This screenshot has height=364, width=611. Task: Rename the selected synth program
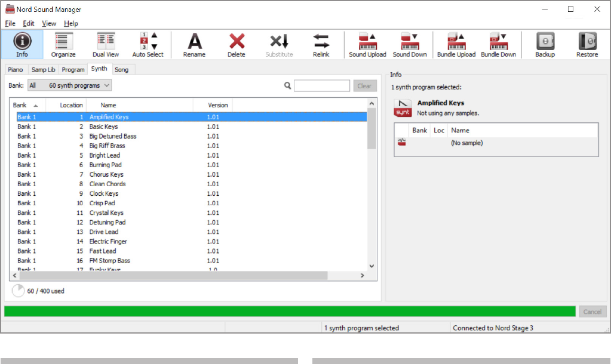(195, 45)
